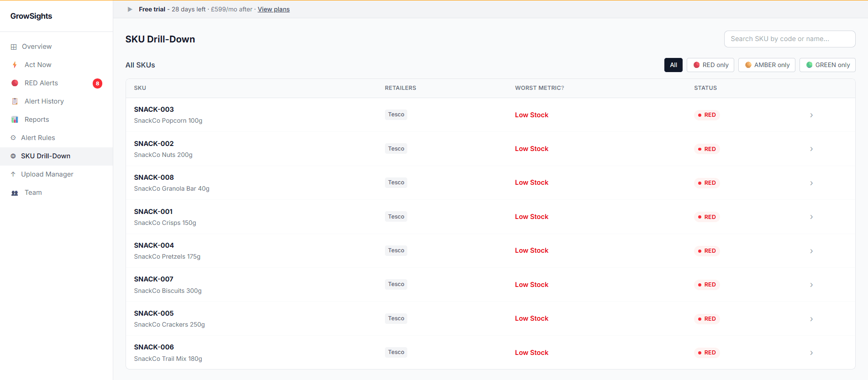Click the WORST METRIC? column header
Image resolution: width=868 pixels, height=380 pixels.
point(539,88)
